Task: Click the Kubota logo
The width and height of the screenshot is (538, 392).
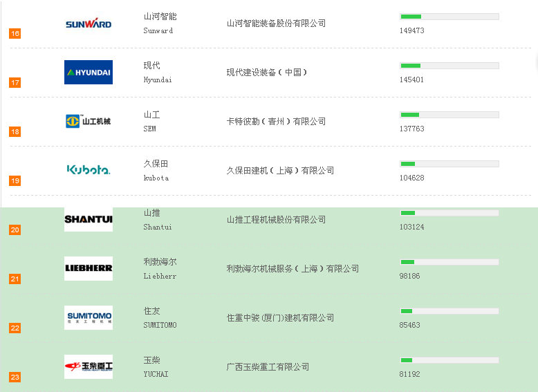Action: 89,170
